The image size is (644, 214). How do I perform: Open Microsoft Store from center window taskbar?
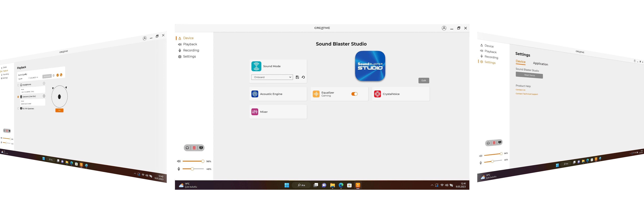[350, 185]
